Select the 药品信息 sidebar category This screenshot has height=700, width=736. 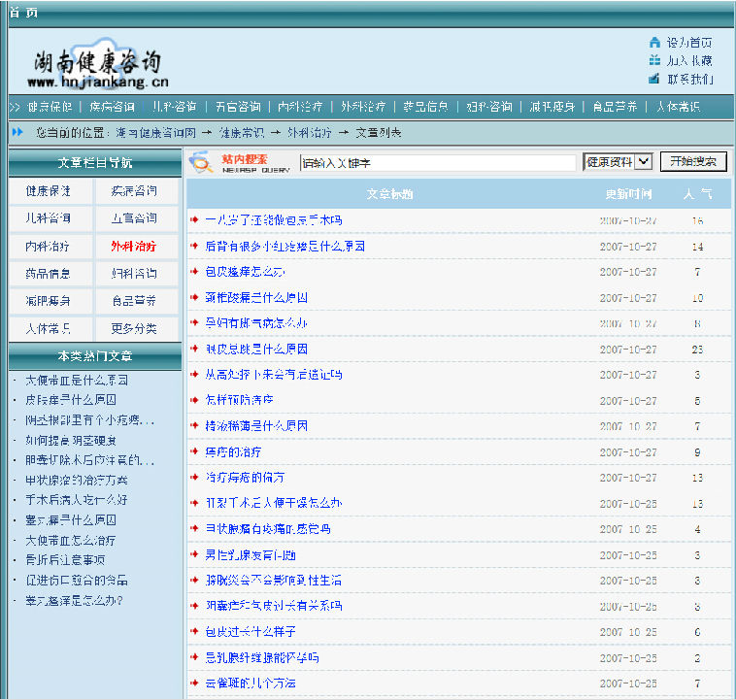point(48,273)
